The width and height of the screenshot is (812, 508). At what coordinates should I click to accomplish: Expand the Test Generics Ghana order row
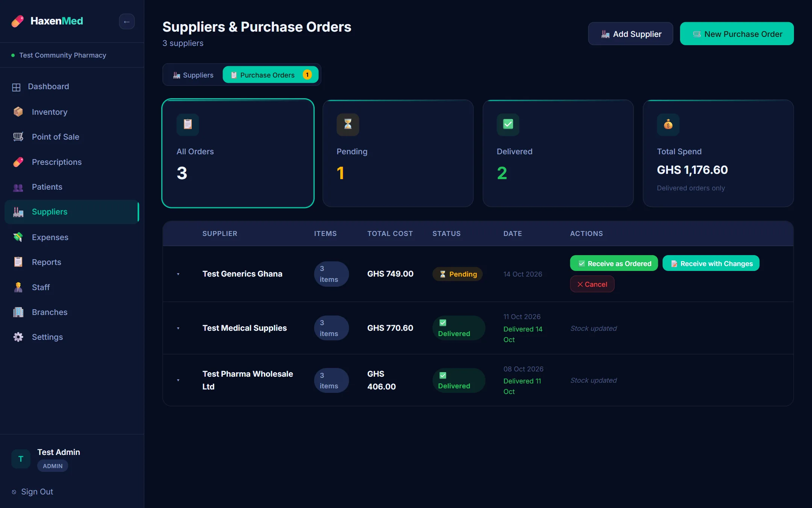(178, 274)
